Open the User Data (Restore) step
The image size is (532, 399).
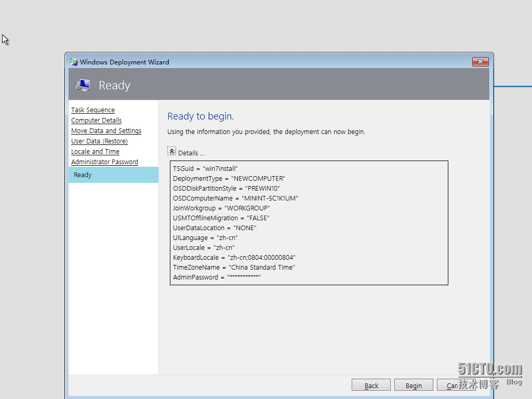[99, 141]
